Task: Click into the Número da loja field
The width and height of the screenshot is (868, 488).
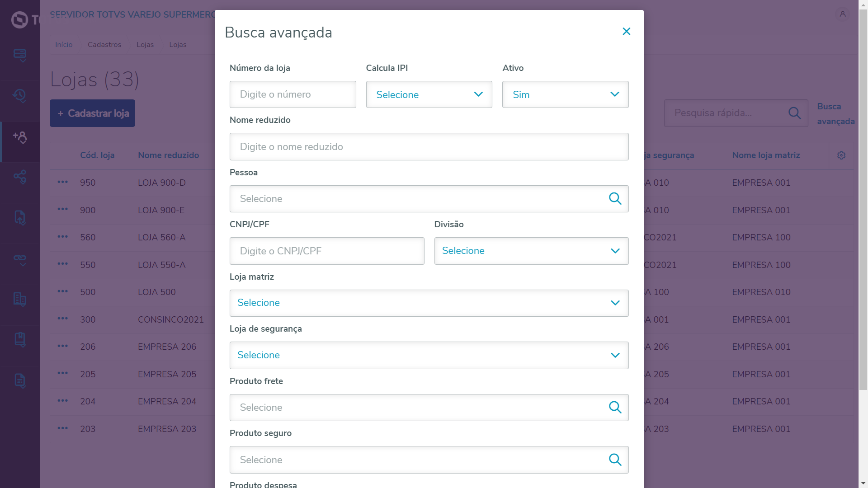Action: [292, 94]
